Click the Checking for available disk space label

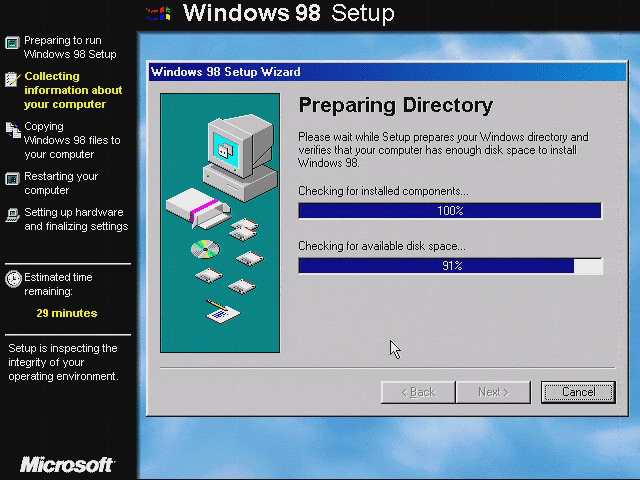click(382, 246)
